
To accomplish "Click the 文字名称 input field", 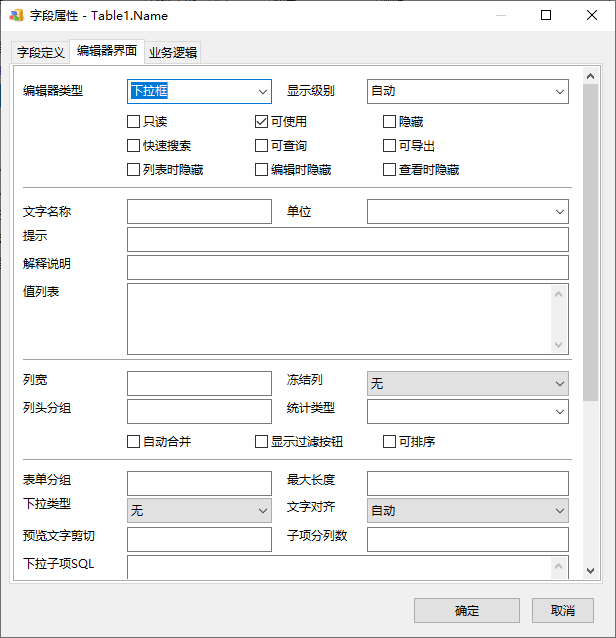I will click(199, 211).
